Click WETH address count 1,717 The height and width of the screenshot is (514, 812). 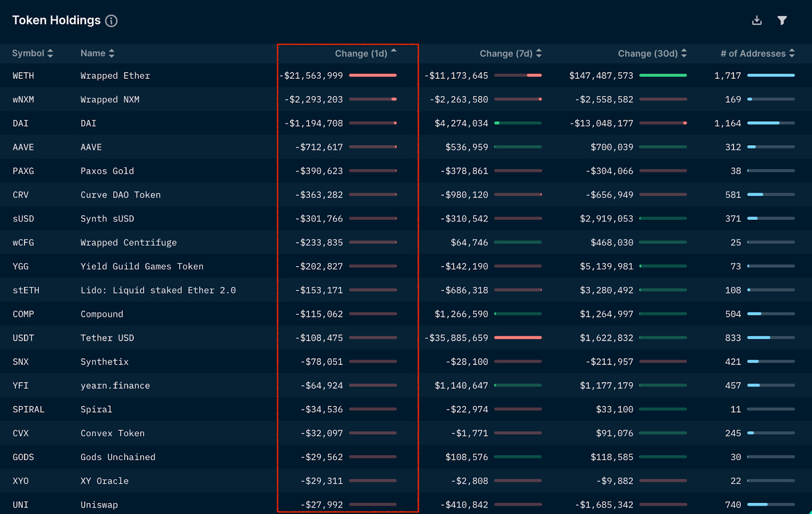click(x=728, y=76)
